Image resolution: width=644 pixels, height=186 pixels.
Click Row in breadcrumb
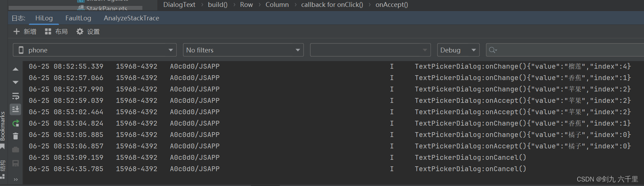pos(246,5)
